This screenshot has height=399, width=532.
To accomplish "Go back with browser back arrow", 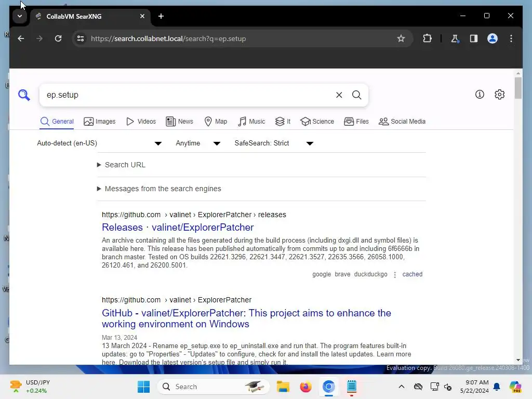I will tap(21, 38).
